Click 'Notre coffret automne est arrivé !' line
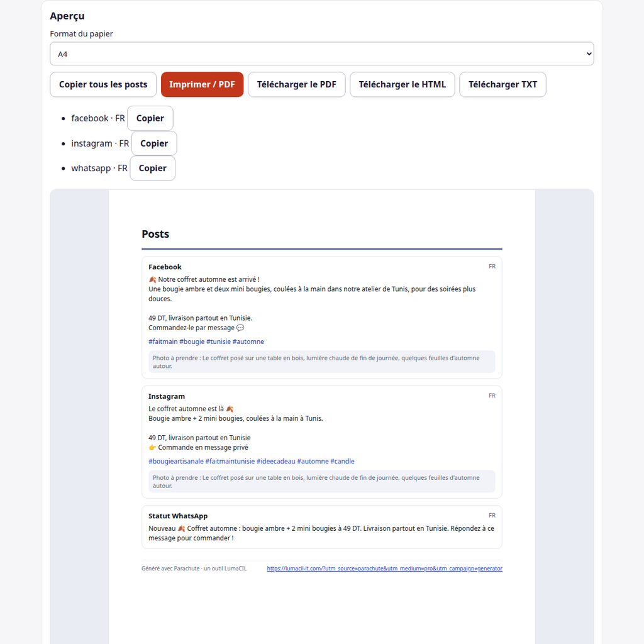 tap(204, 279)
